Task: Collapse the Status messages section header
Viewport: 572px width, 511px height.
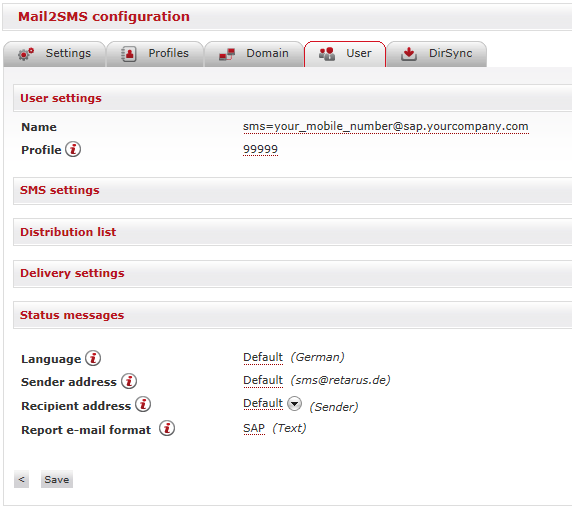Action: tap(293, 315)
